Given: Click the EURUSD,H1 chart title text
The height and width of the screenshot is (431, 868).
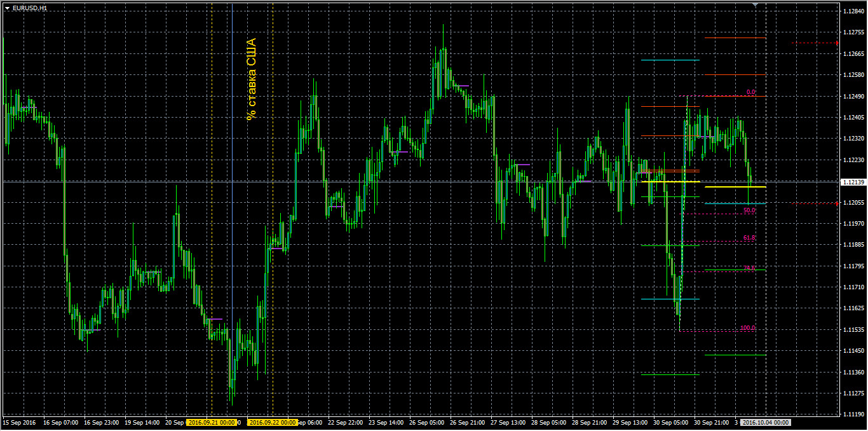Looking at the screenshot, I should pos(29,8).
